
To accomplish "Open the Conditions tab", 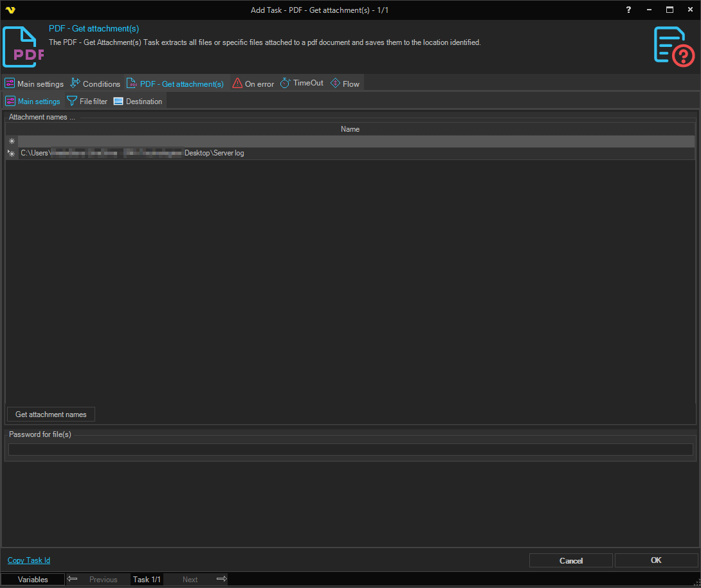I will coord(95,84).
